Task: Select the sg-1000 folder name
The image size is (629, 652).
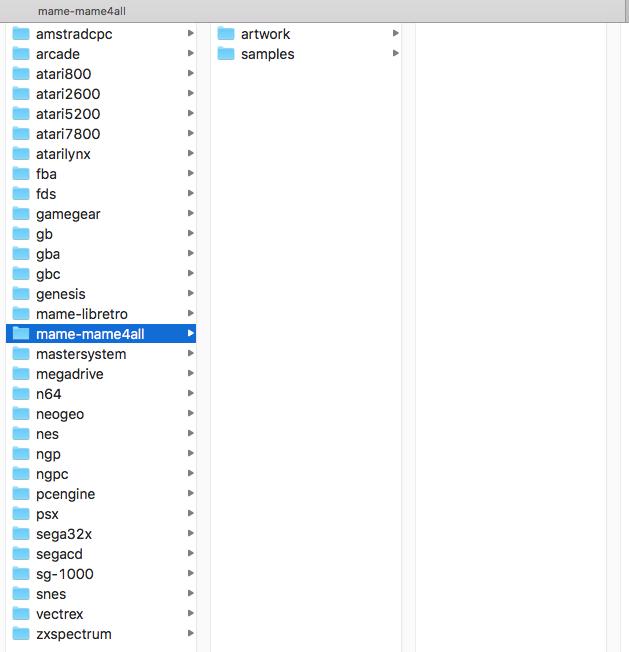Action: coord(65,574)
